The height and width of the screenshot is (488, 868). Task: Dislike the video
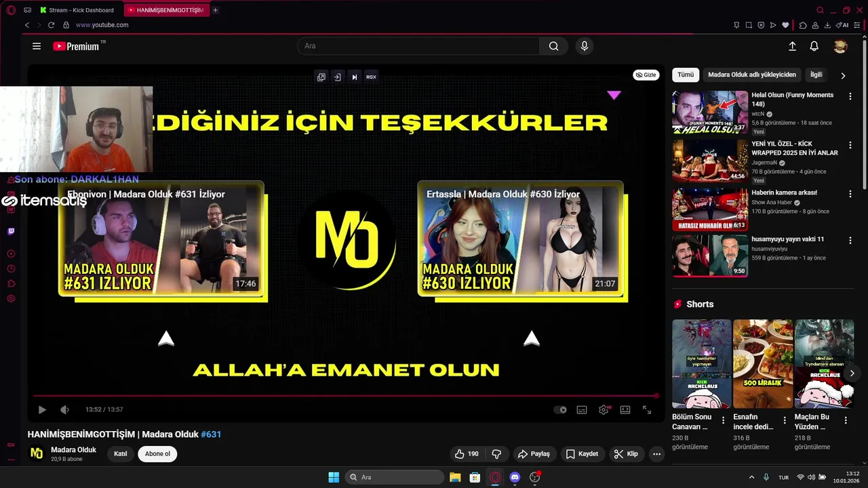point(496,454)
